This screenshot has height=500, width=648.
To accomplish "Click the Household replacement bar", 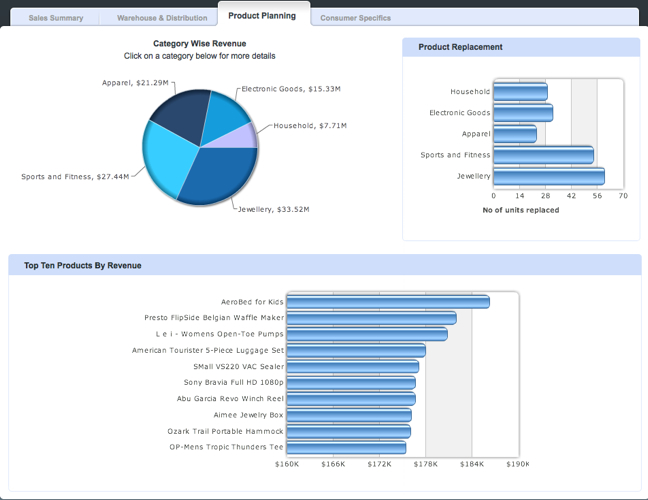I will [x=520, y=92].
